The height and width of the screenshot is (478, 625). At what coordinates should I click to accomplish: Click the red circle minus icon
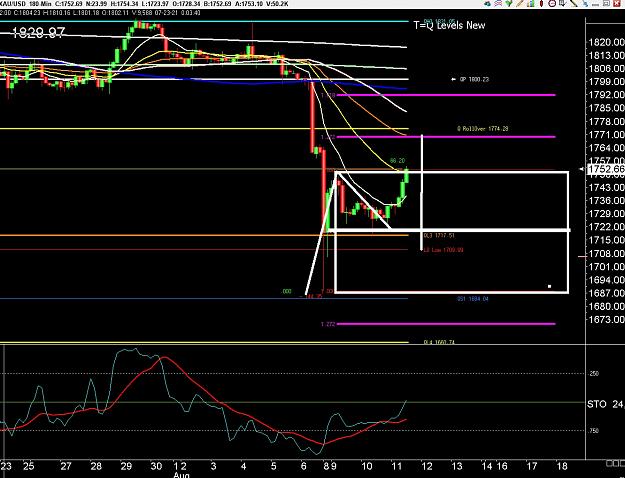[552, 3]
